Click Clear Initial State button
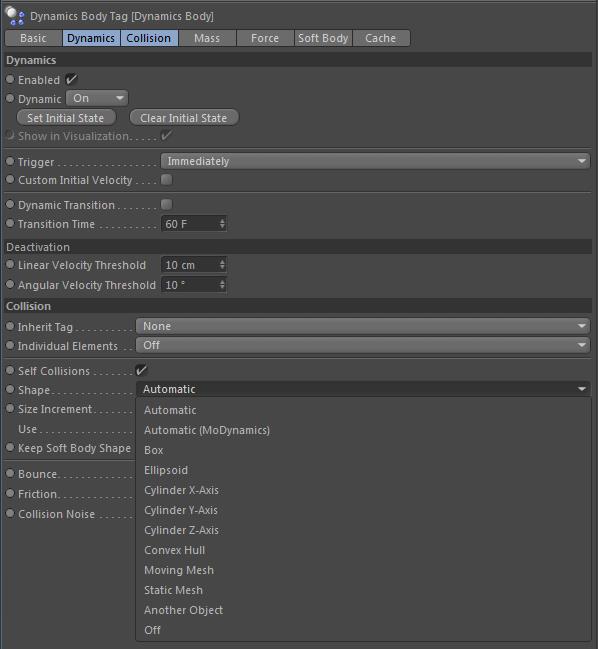The height and width of the screenshot is (649, 598). tap(184, 118)
